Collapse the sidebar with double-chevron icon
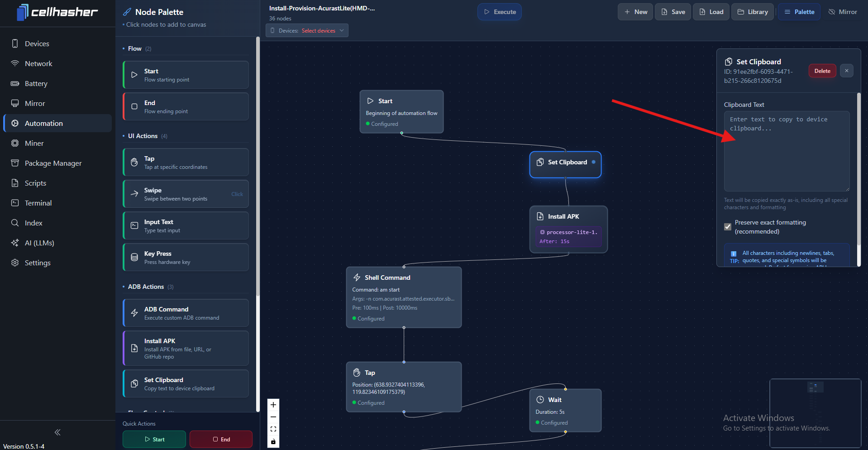Screen dimensions: 868x450 point(57,432)
